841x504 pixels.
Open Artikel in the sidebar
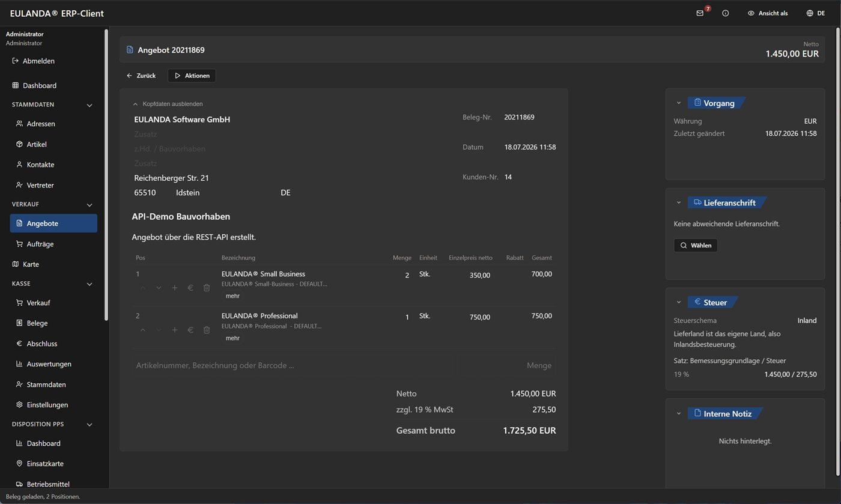click(53, 144)
